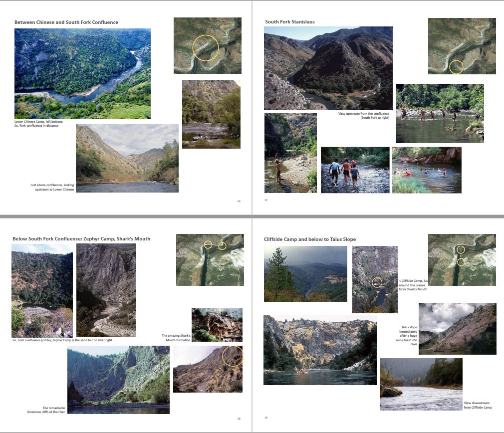This screenshot has height=433, width=504.
Task: Click the 'South Fork Stanislaus' page title
Action: coord(289,22)
